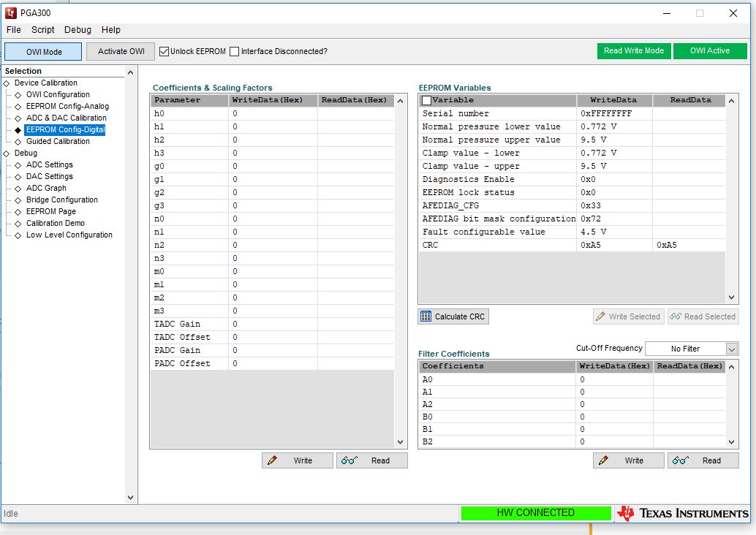Click up arrow of Selection panel scrollbar
This screenshot has height=535, width=756.
pyautogui.click(x=130, y=72)
